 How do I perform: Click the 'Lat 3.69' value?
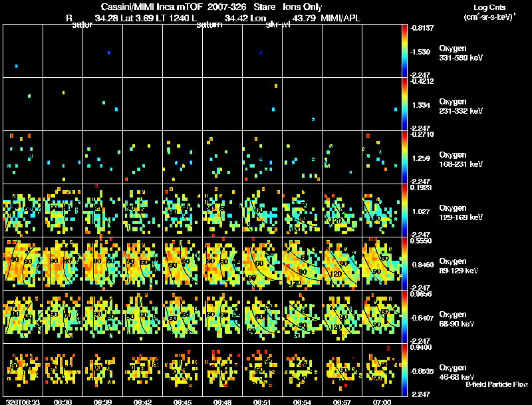point(137,18)
